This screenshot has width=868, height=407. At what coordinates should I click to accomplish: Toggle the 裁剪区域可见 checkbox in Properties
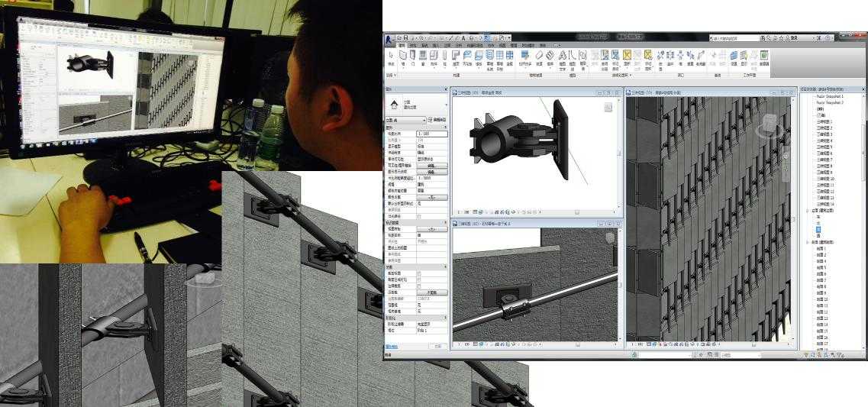[418, 279]
